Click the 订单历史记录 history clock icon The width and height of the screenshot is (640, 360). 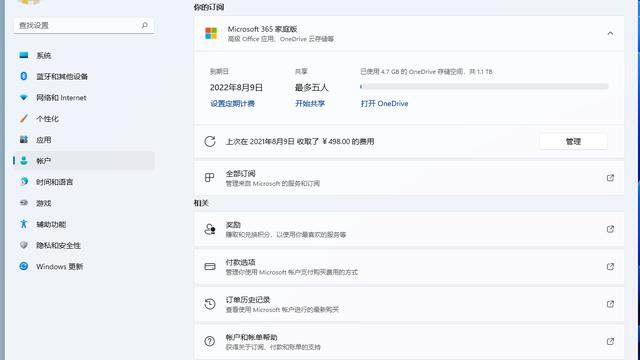point(210,304)
